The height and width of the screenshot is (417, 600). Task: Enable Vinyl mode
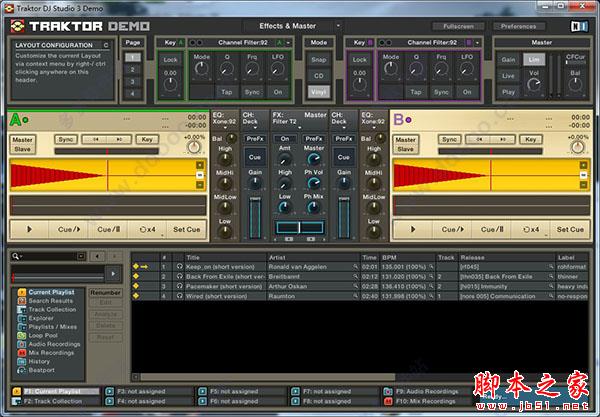[318, 91]
